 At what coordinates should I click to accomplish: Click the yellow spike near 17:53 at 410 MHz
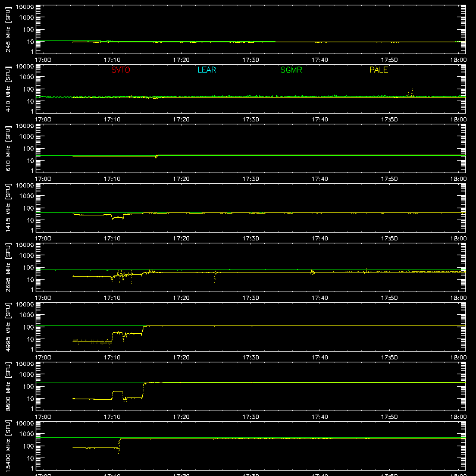click(x=412, y=93)
